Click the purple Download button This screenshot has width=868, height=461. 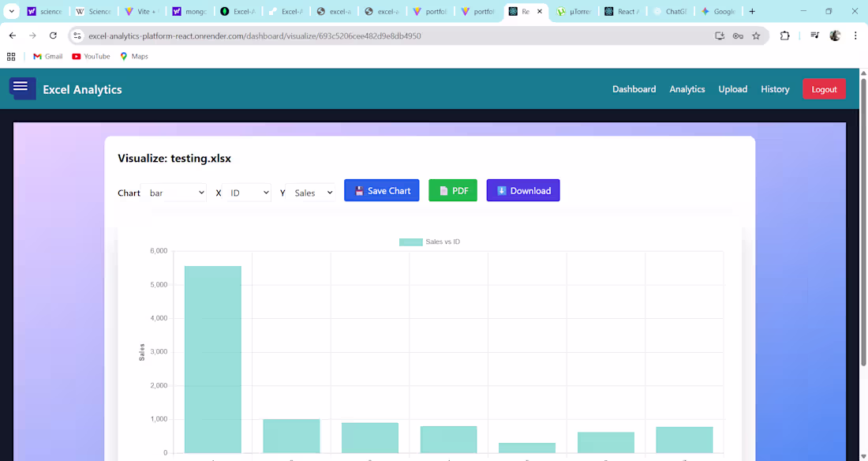tap(522, 190)
